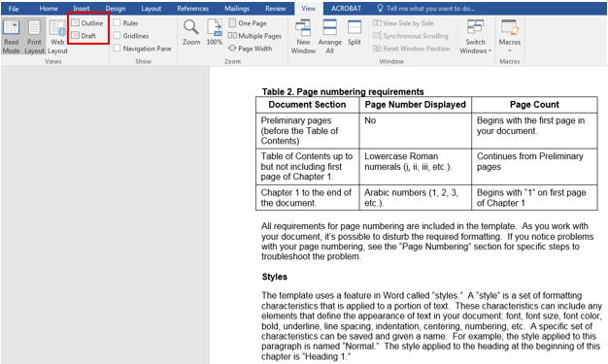608x364 pixels.
Task: Open the File menu
Action: pyautogui.click(x=14, y=8)
